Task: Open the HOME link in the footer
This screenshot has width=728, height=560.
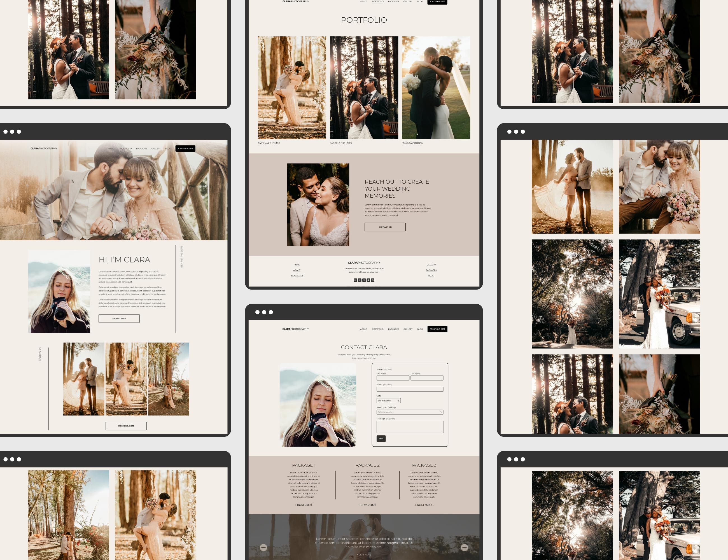Action: point(297,265)
